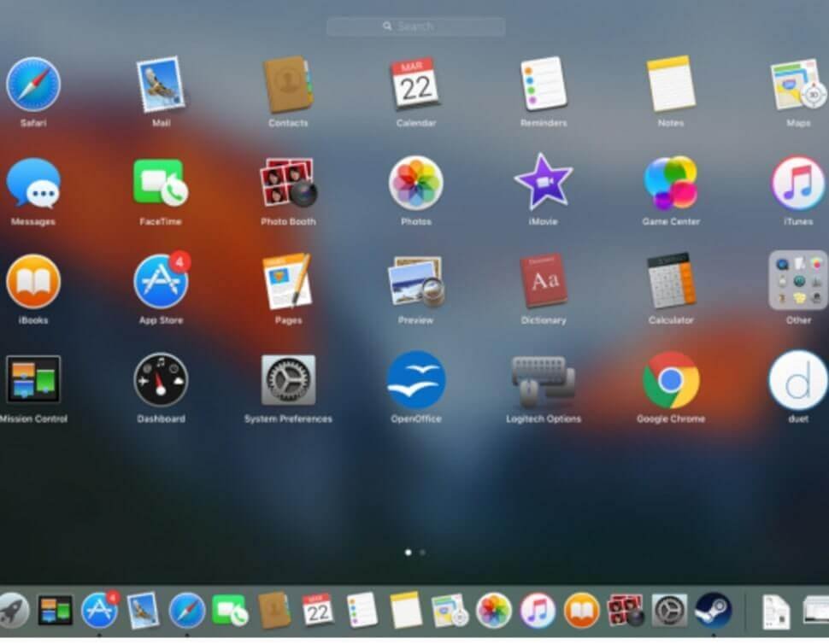Open iTunes from the Dock
Viewport: 829px width, 644px height.
click(538, 611)
